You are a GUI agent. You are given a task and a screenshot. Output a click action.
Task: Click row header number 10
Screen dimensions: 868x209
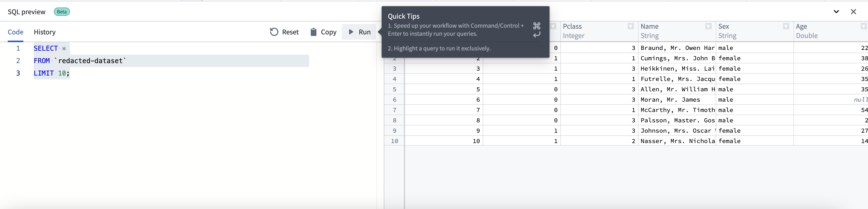coord(394,141)
